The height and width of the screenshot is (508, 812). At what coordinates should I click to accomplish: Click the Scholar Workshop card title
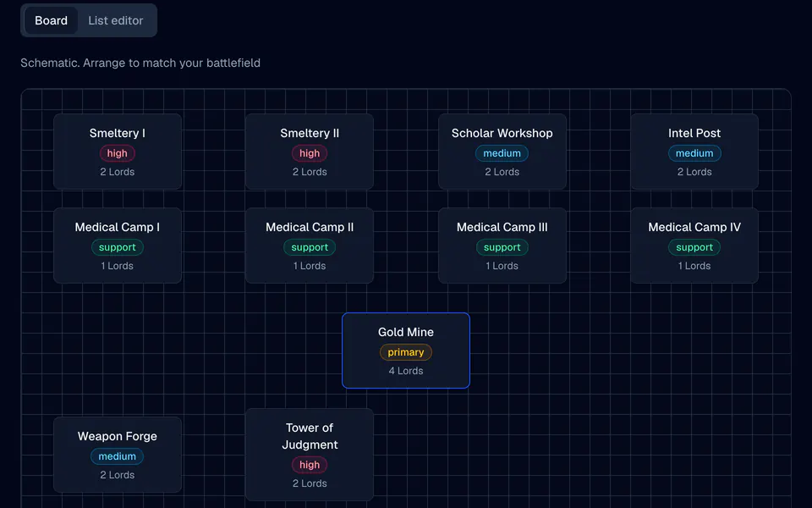[502, 133]
